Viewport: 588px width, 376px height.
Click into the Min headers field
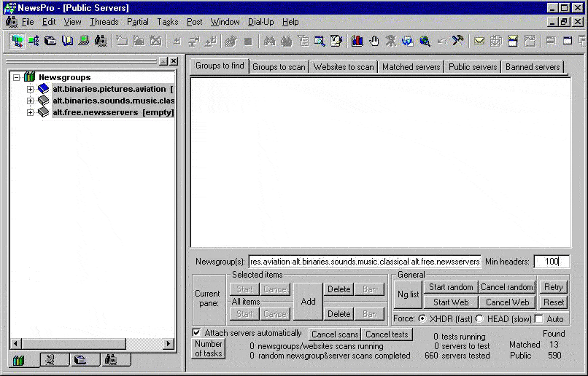551,262
